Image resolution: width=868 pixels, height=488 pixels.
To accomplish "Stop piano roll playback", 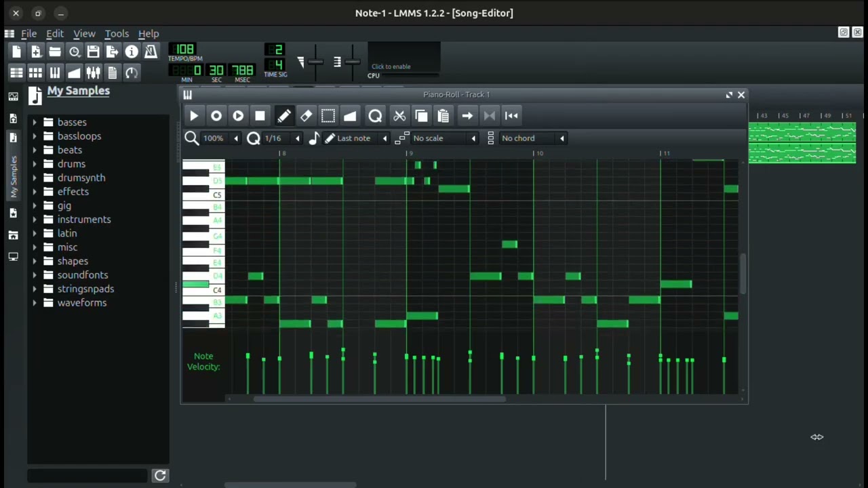I will [260, 116].
